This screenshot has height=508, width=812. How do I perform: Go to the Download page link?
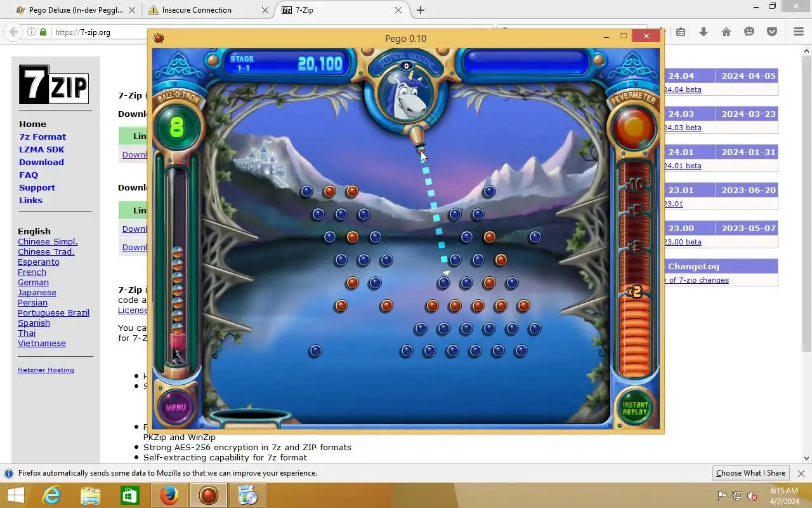click(x=41, y=162)
